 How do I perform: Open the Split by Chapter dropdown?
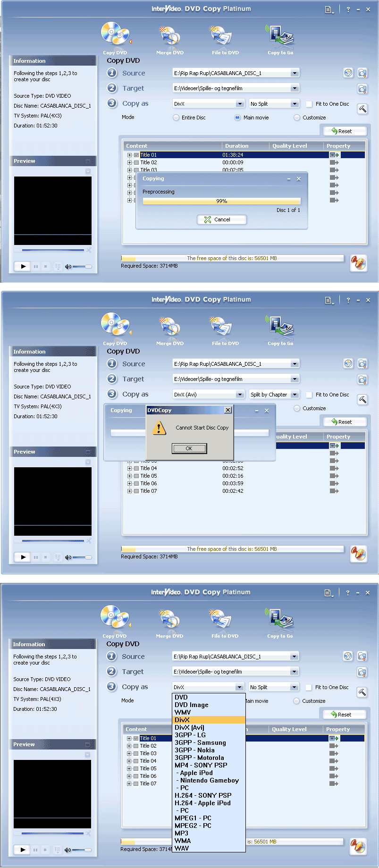295,395
